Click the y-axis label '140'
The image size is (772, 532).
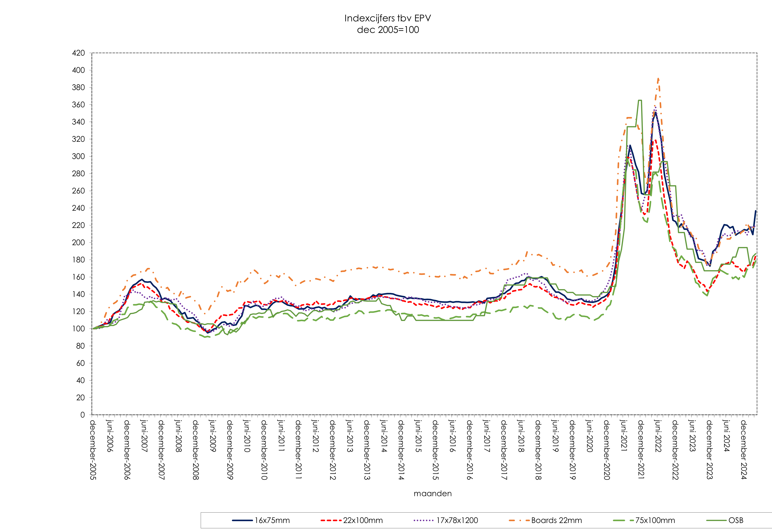tap(78, 294)
